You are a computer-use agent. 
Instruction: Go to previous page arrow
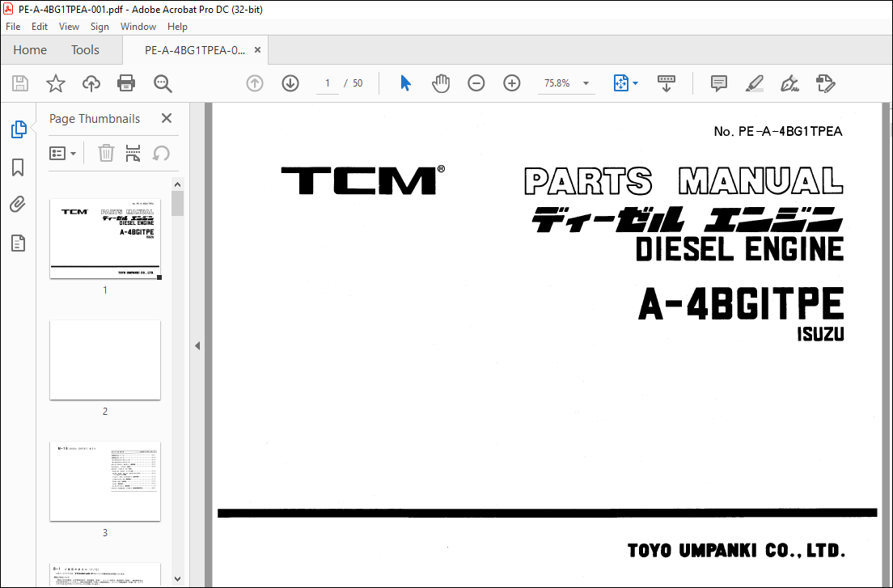[255, 83]
